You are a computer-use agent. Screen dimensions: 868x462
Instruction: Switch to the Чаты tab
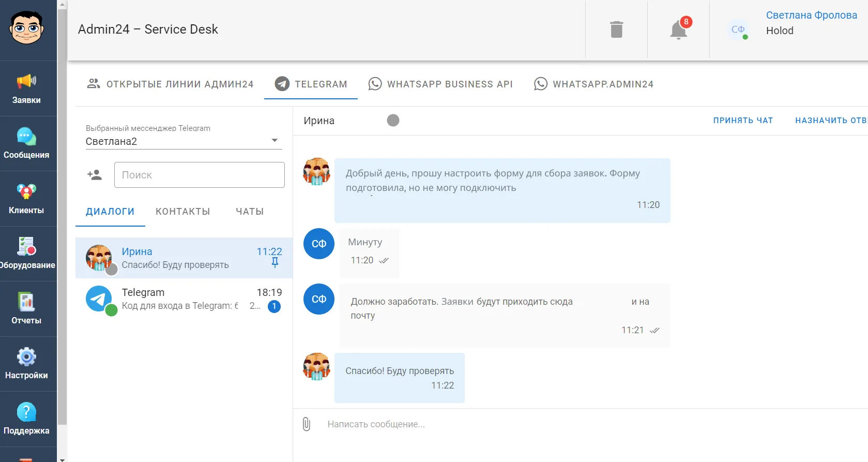[250, 211]
